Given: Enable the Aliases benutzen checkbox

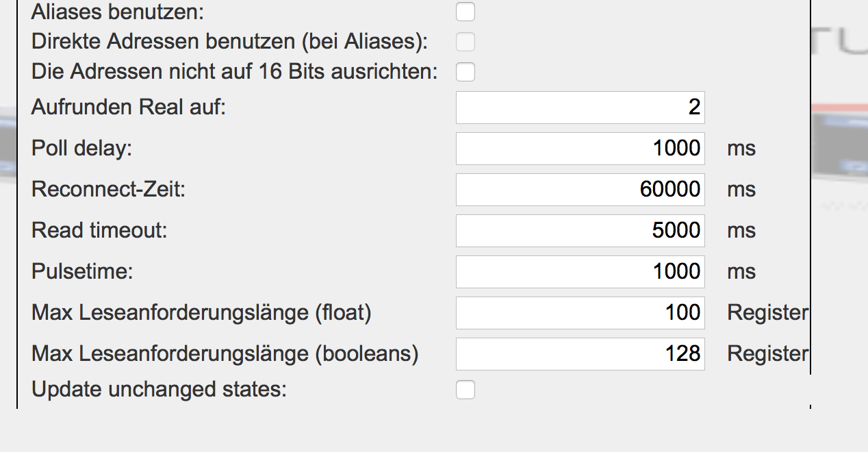Looking at the screenshot, I should pos(465,12).
